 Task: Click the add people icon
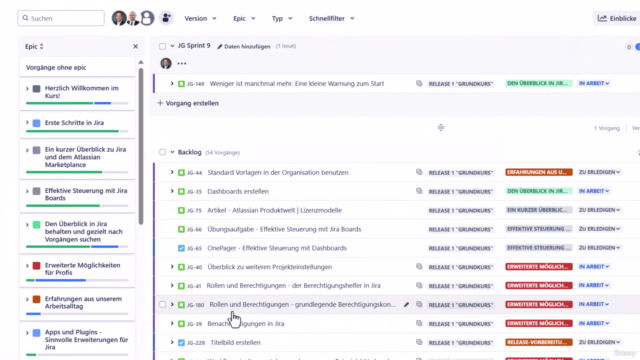coord(166,18)
